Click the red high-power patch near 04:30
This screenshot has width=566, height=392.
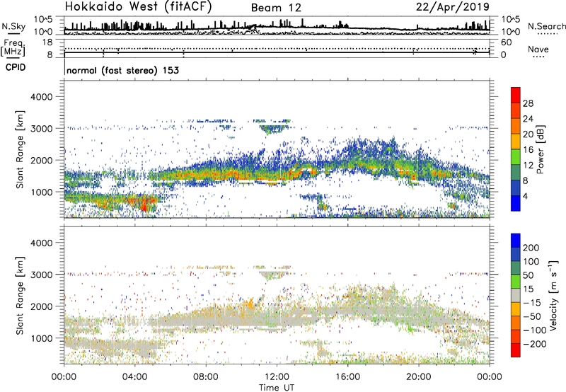(144, 203)
